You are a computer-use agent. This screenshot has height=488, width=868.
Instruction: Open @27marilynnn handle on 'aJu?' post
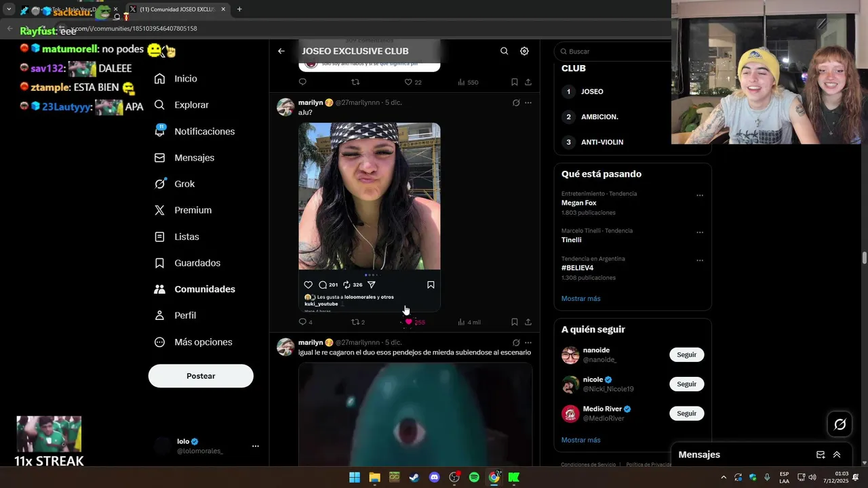point(357,103)
